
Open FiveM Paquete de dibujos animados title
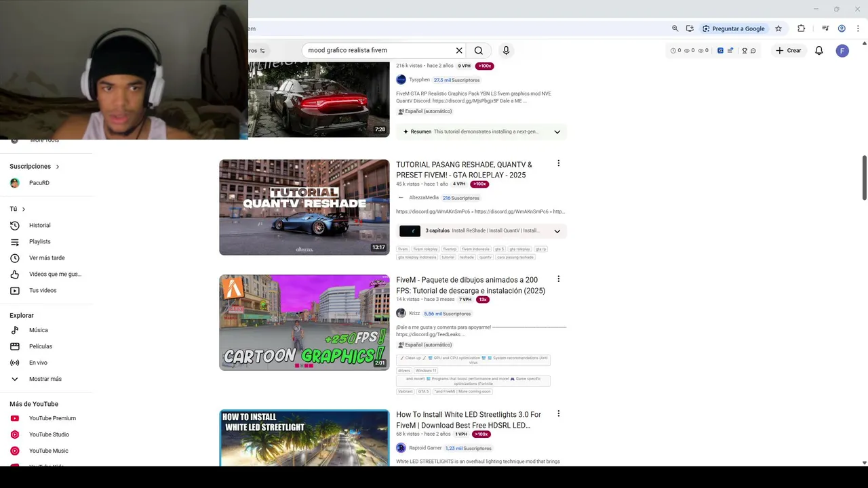471,285
